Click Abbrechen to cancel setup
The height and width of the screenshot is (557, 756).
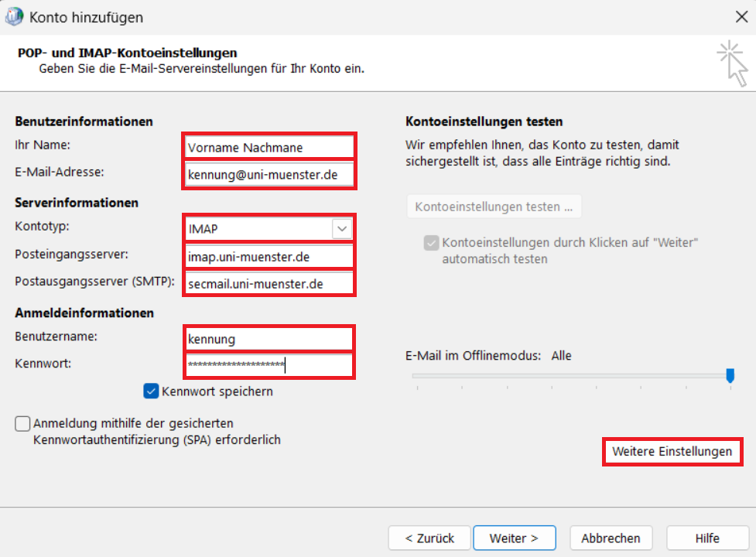coord(611,538)
